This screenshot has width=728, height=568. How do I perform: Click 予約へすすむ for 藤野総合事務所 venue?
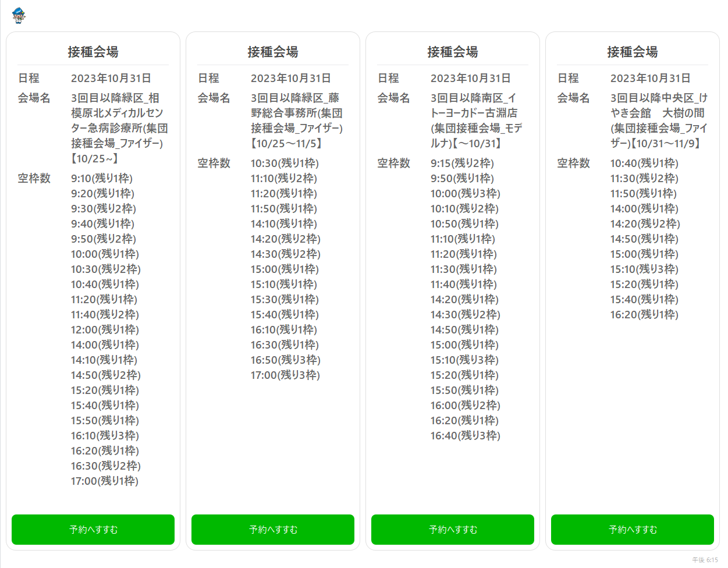[x=273, y=530]
